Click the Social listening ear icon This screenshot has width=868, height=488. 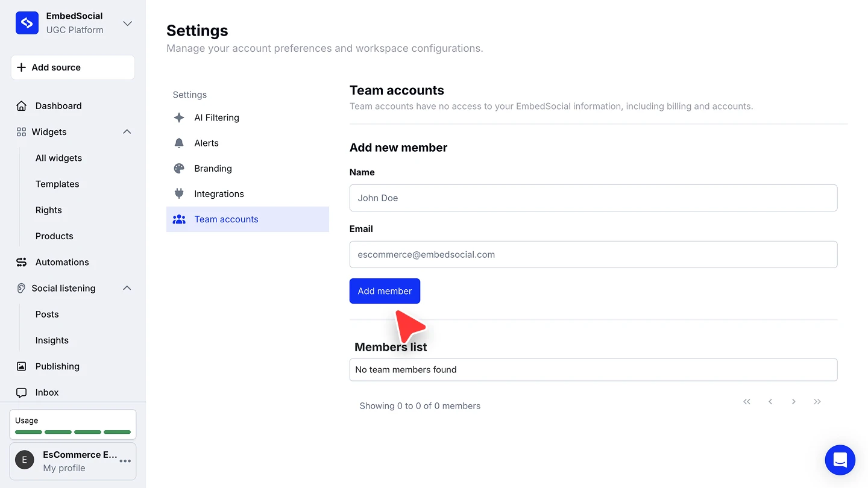coord(22,288)
